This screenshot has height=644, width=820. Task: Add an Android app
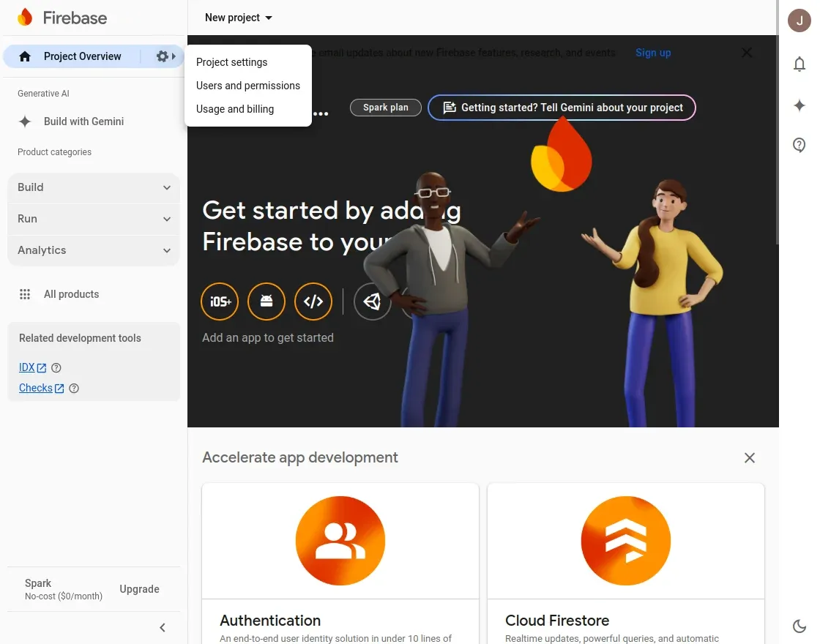pos(266,302)
